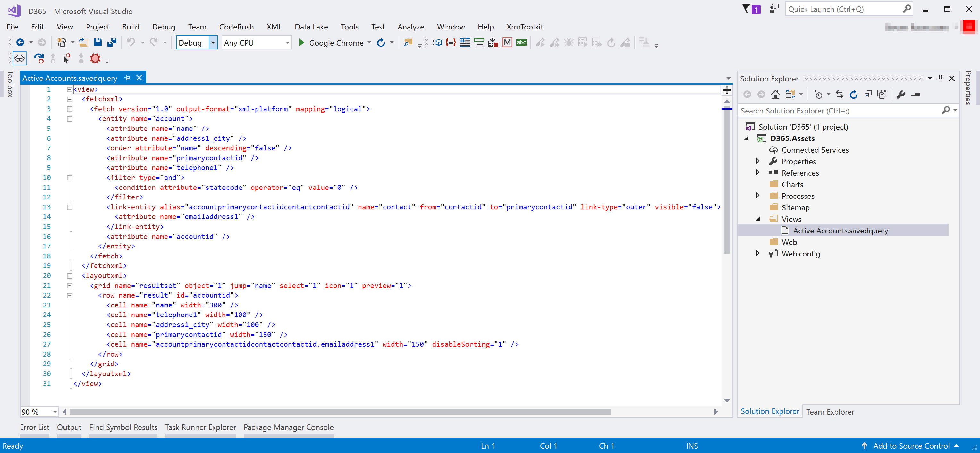
Task: Click the cursor with red circle icon
Action: (x=67, y=59)
